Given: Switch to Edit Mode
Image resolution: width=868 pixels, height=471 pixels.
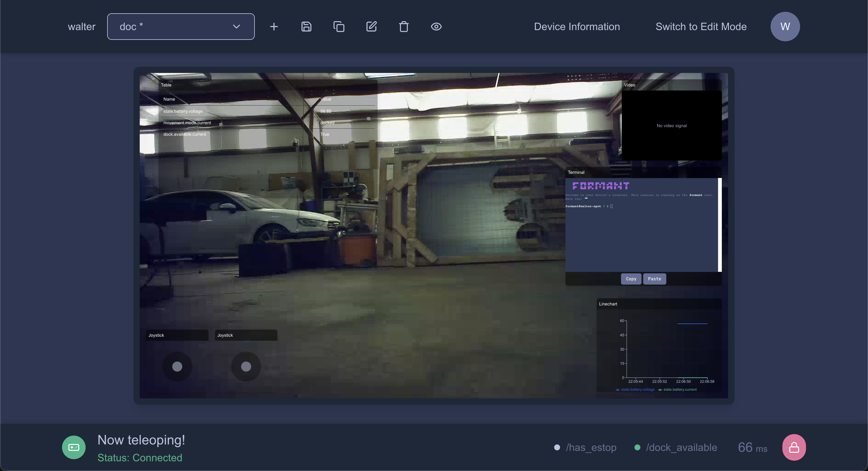Looking at the screenshot, I should [701, 27].
